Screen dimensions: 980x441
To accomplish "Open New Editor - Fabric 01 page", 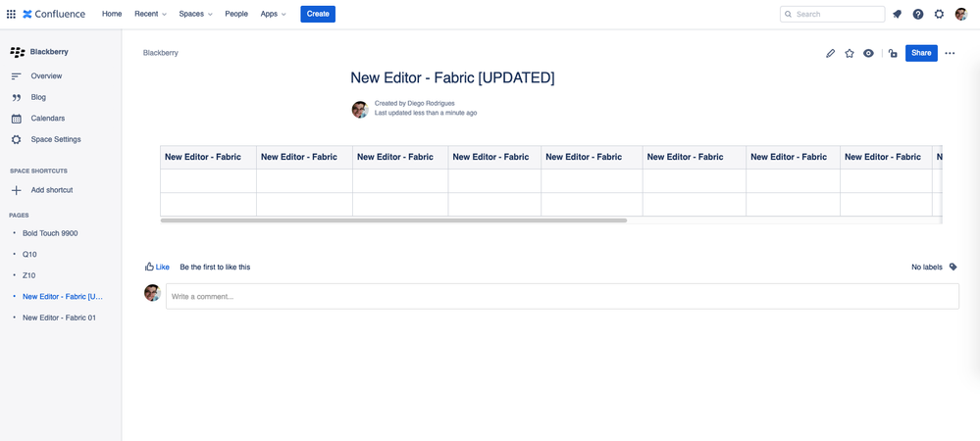I will point(60,318).
